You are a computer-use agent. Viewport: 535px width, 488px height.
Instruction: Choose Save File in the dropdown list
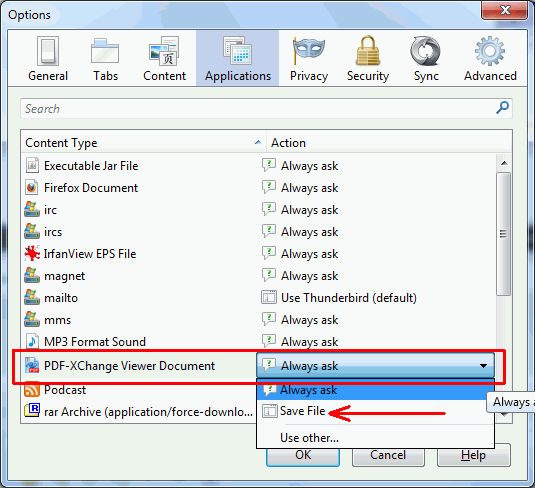click(375, 411)
